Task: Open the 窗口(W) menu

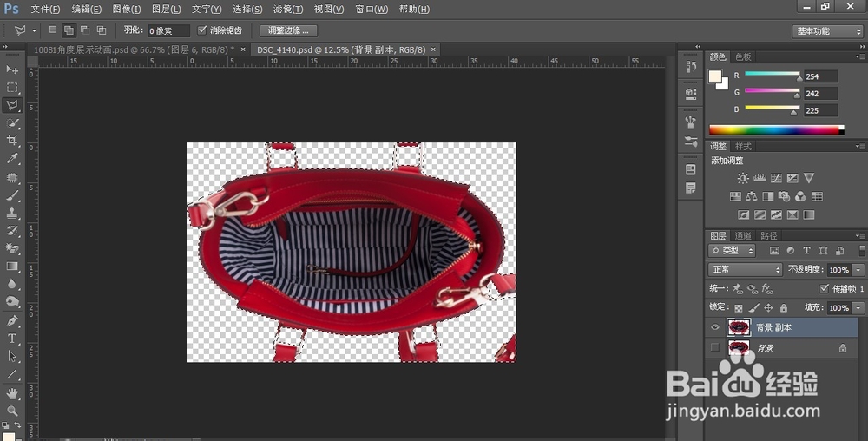Action: 372,10
